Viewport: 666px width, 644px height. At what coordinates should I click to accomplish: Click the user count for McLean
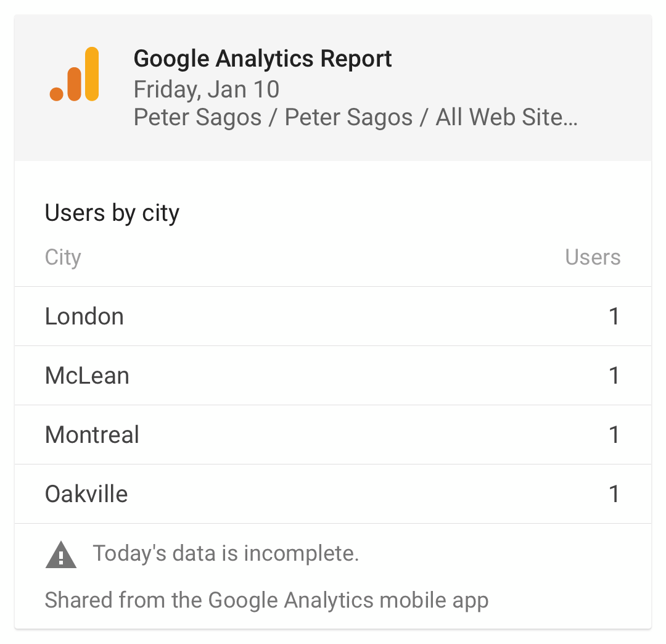[x=614, y=376]
